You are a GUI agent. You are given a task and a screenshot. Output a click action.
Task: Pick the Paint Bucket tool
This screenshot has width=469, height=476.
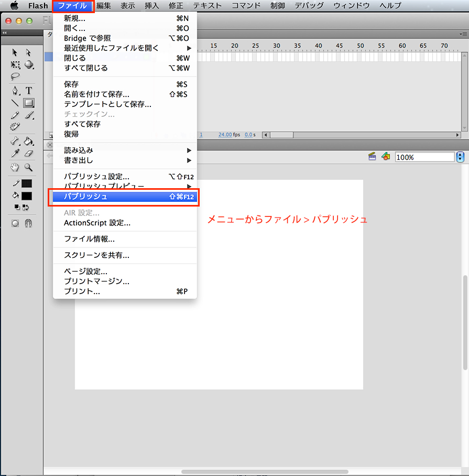[x=29, y=141]
